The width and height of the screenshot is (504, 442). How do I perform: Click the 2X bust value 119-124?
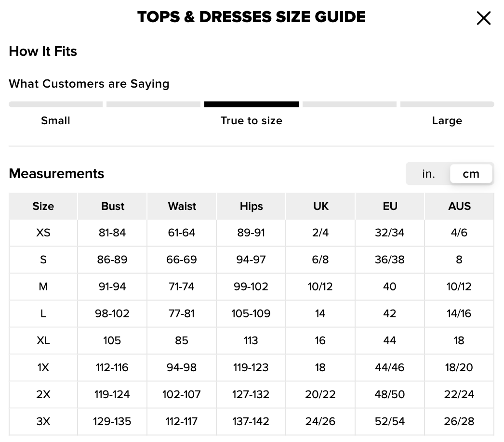point(112,395)
